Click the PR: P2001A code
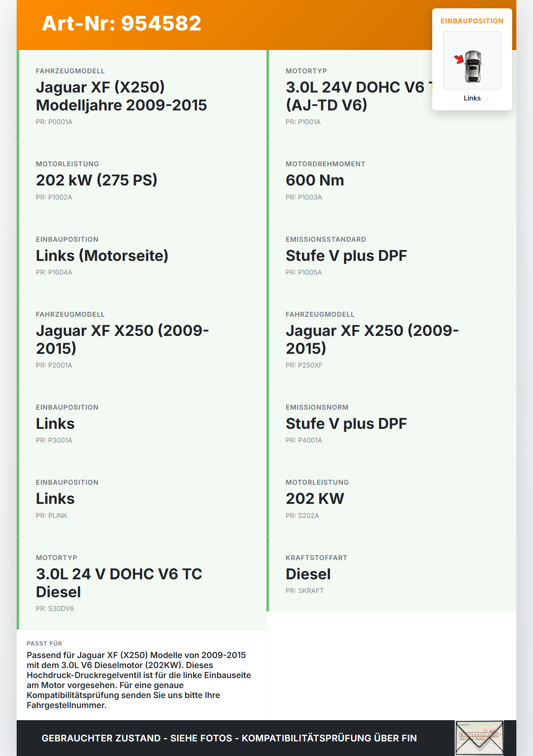 [x=54, y=365]
